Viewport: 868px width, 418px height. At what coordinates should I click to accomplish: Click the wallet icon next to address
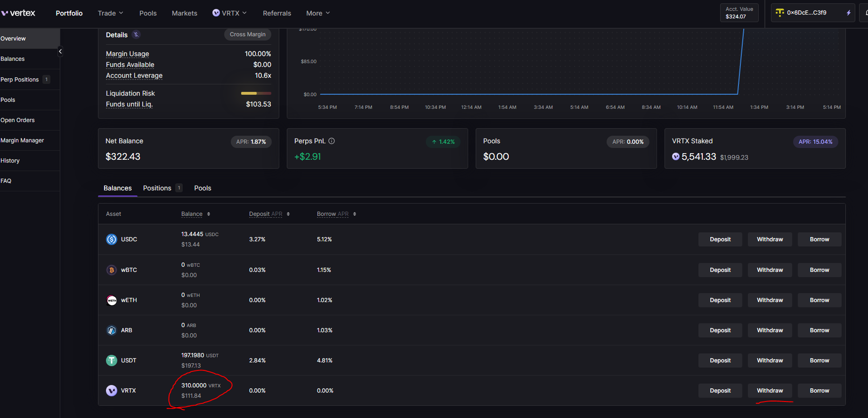[x=780, y=13]
